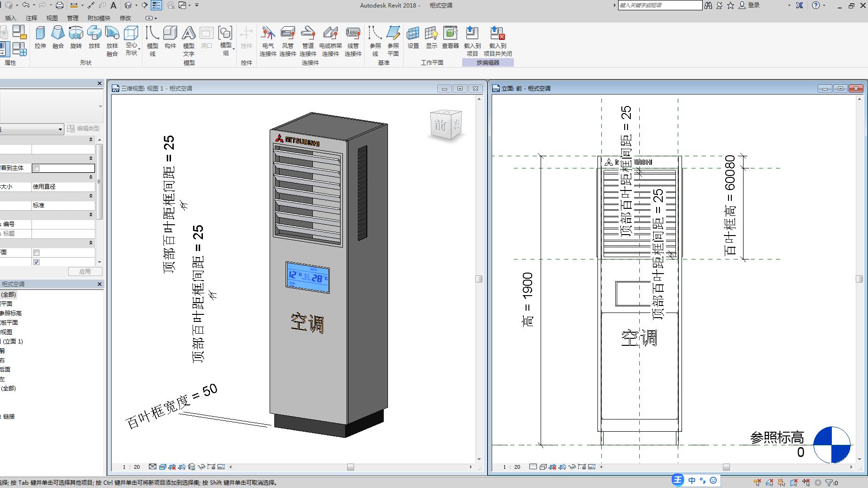Switch to the 管理 ribbon tab
This screenshot has height=488, width=868.
point(72,18)
